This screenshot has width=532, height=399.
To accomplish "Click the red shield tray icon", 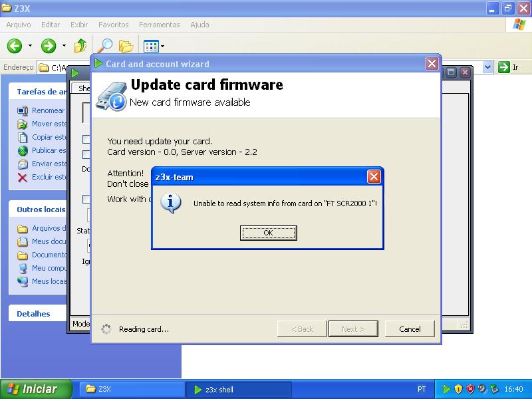I will (470, 389).
